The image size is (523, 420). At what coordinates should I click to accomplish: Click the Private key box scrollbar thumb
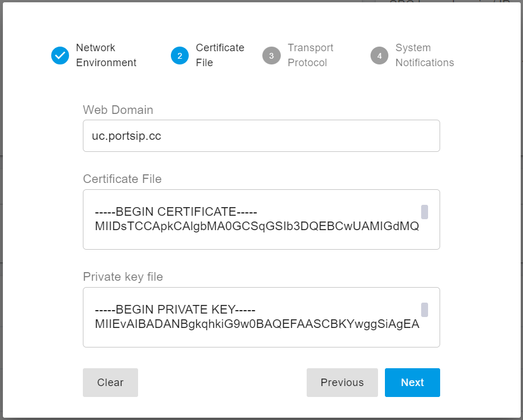[425, 310]
